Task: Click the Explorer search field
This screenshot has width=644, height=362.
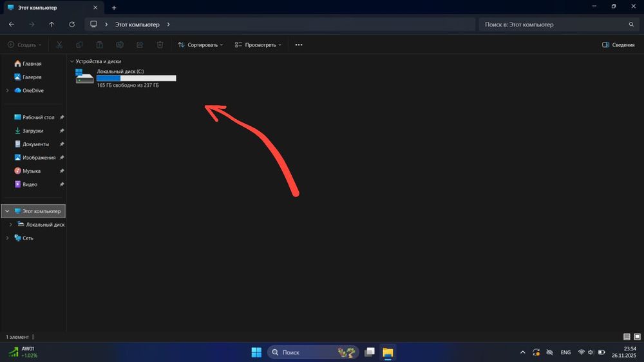Action: tap(558, 24)
